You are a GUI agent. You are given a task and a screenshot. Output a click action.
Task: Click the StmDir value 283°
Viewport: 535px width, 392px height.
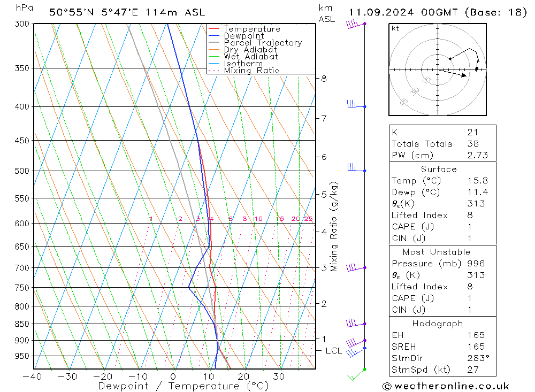478,358
